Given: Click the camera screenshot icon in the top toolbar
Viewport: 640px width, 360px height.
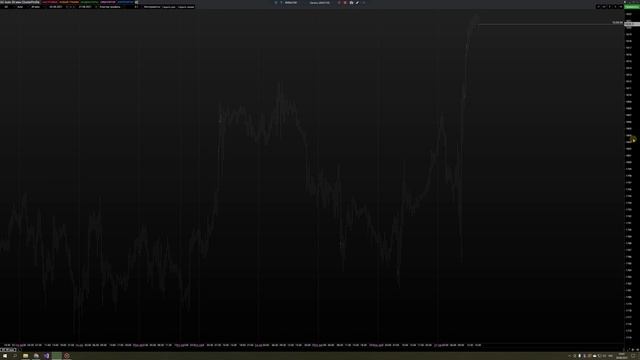Looking at the screenshot, I should pyautogui.click(x=351, y=2).
